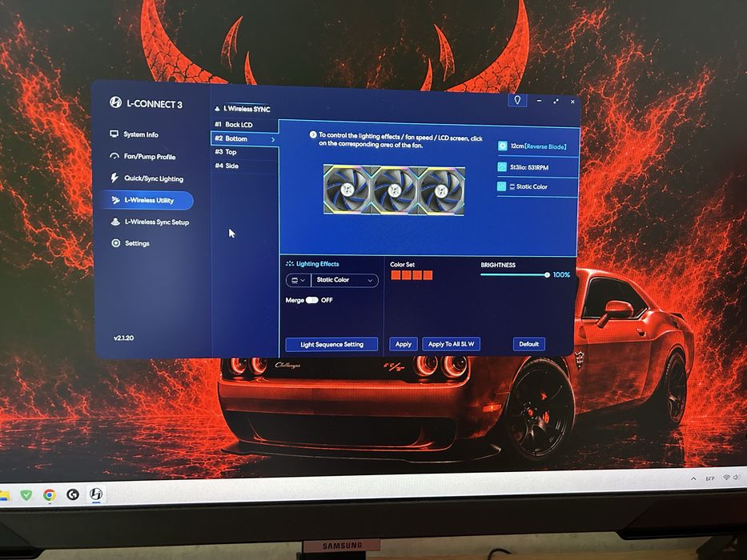The height and width of the screenshot is (560, 747).
Task: Open the volume tray icon
Action: pyautogui.click(x=737, y=477)
